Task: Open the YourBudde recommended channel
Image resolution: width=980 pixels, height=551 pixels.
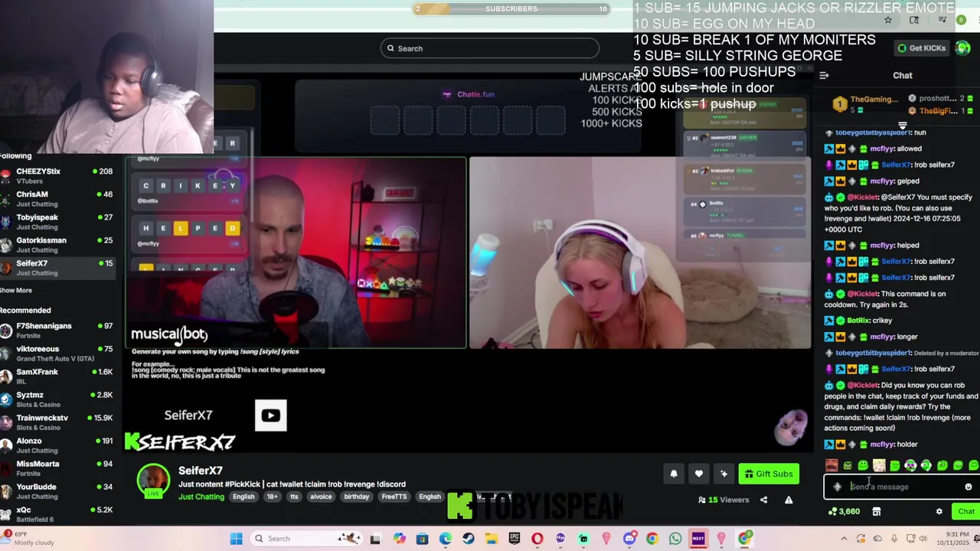Action: tap(57, 491)
